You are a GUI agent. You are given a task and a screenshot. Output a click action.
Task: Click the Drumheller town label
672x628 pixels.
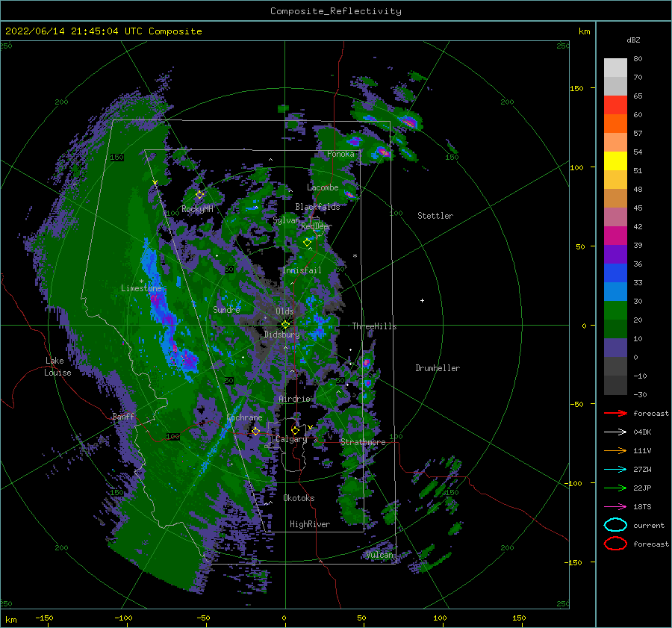point(438,368)
